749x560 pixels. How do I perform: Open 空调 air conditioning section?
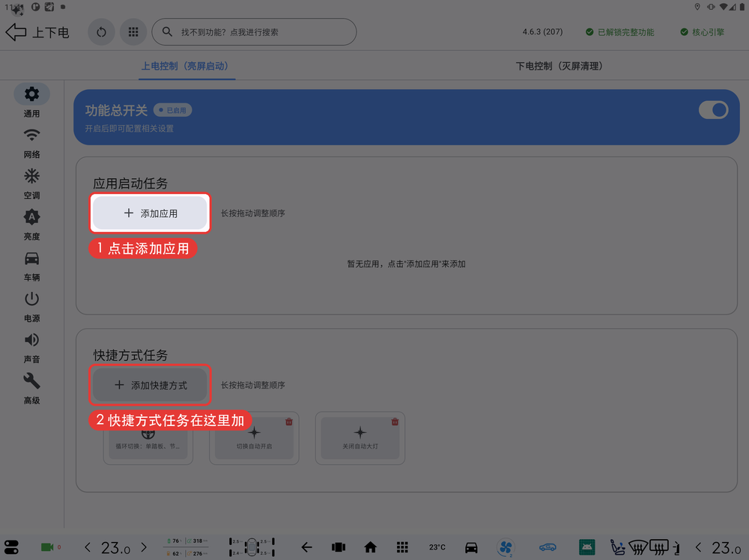(x=32, y=183)
